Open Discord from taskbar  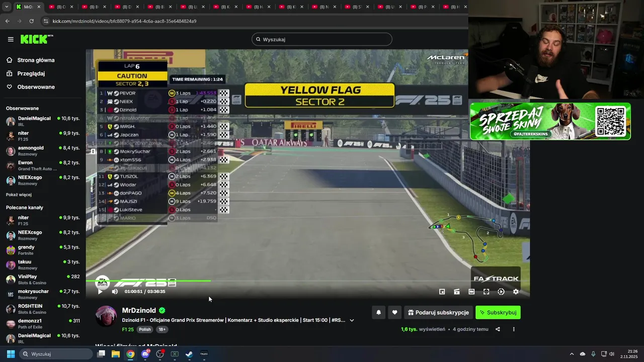[145, 354]
